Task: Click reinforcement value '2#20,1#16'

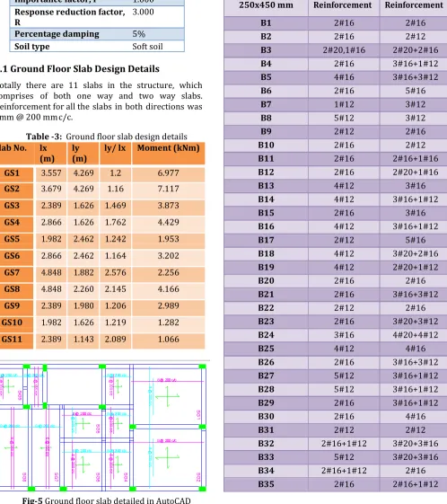Action: (x=344, y=50)
